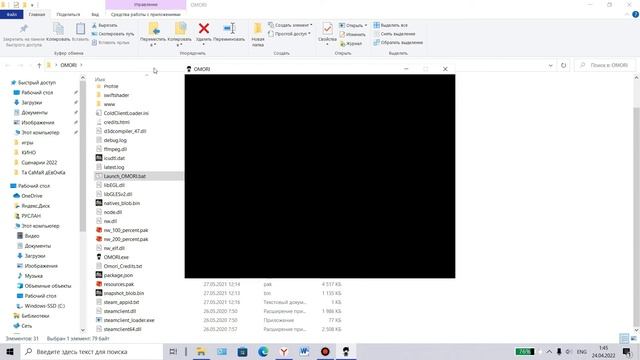Select Windows-SSD (C:) drive
Screen dimensions: 640x360
[44, 306]
